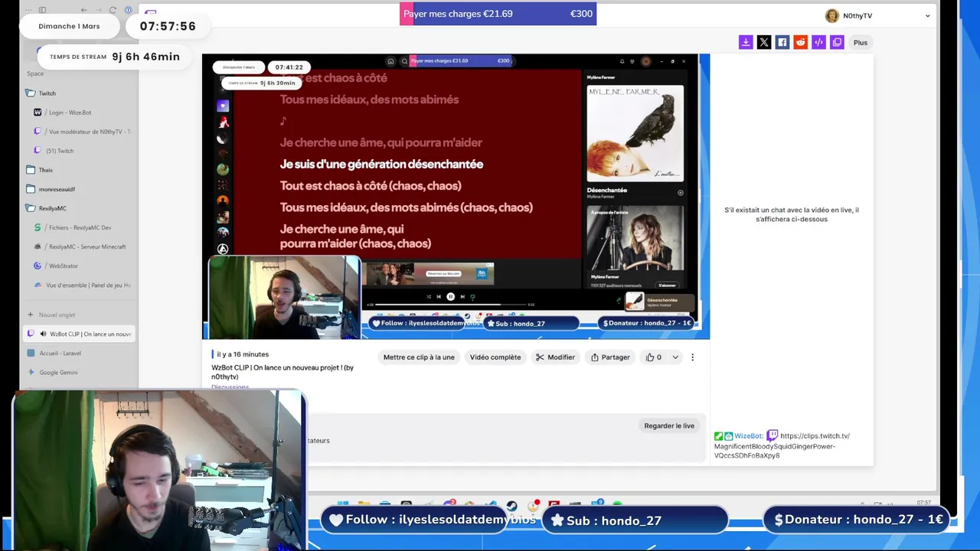Screen dimensions: 980x551
Task: Click the 'Je suis d'une génération désenchantée' lyric
Action: [x=381, y=164]
